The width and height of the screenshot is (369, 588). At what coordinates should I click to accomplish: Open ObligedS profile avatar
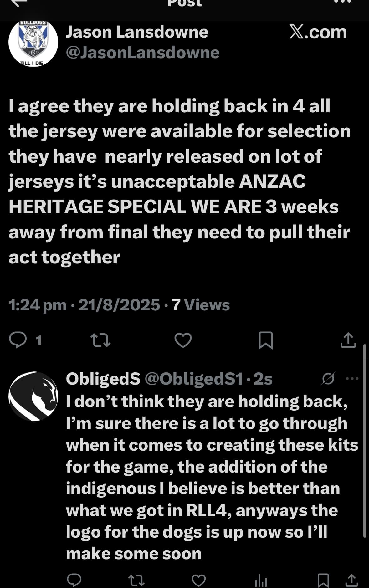tap(33, 396)
